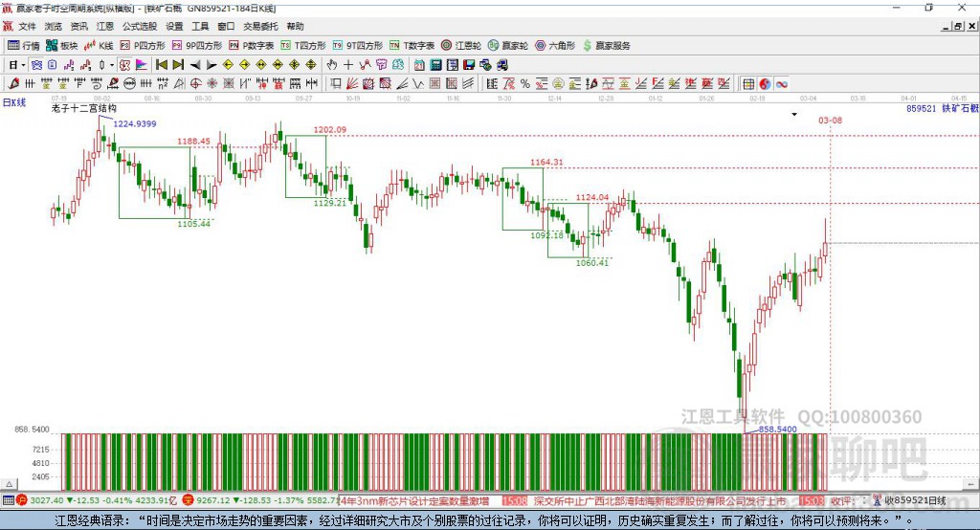Select the n² square tool
This screenshot has width=980, height=530.
click(x=163, y=84)
